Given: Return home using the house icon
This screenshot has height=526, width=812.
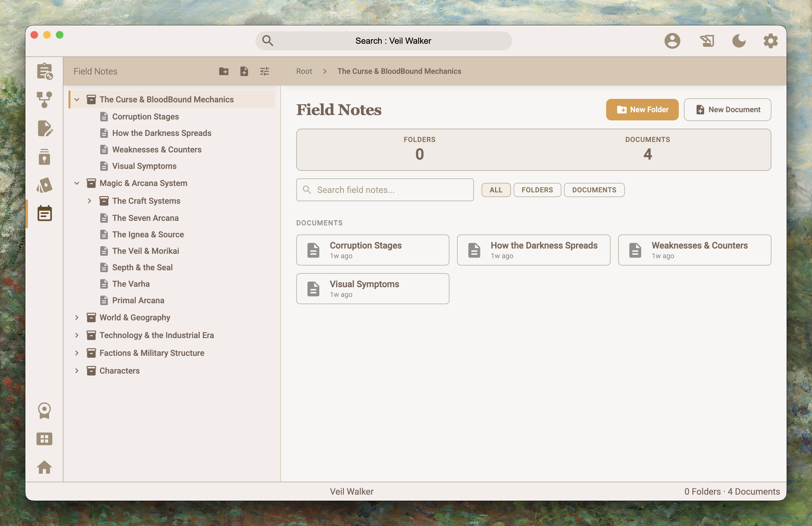Looking at the screenshot, I should (x=45, y=468).
